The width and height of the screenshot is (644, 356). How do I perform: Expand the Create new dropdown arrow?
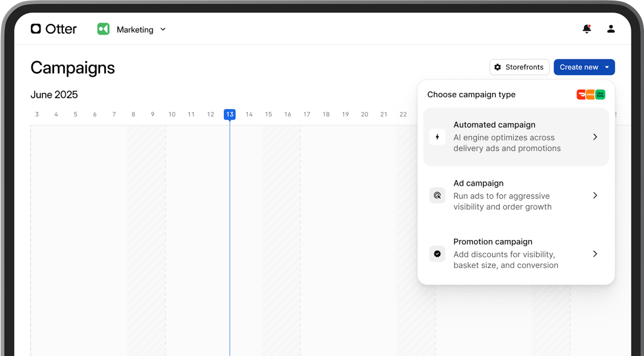[607, 67]
